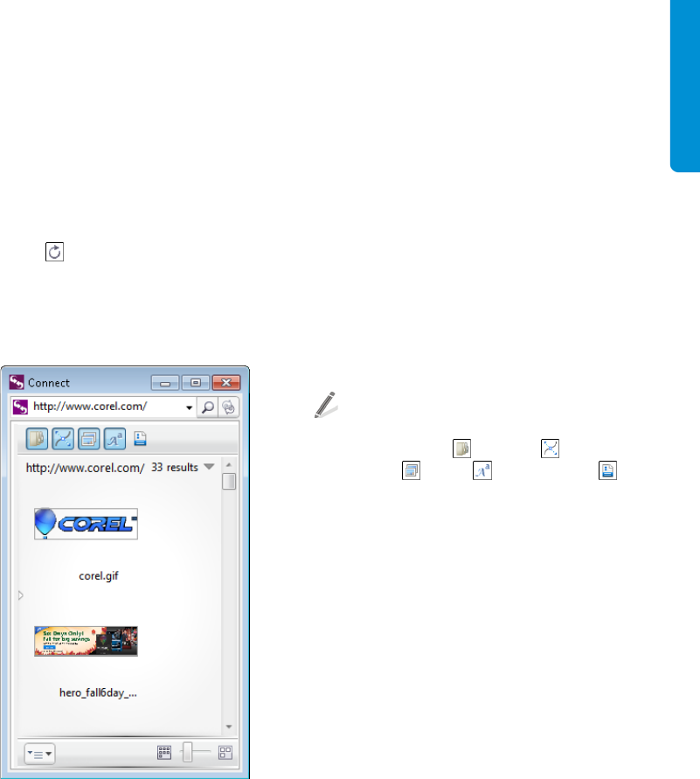
Task: Click the refresh button beside the magnifier
Action: pyautogui.click(x=228, y=407)
